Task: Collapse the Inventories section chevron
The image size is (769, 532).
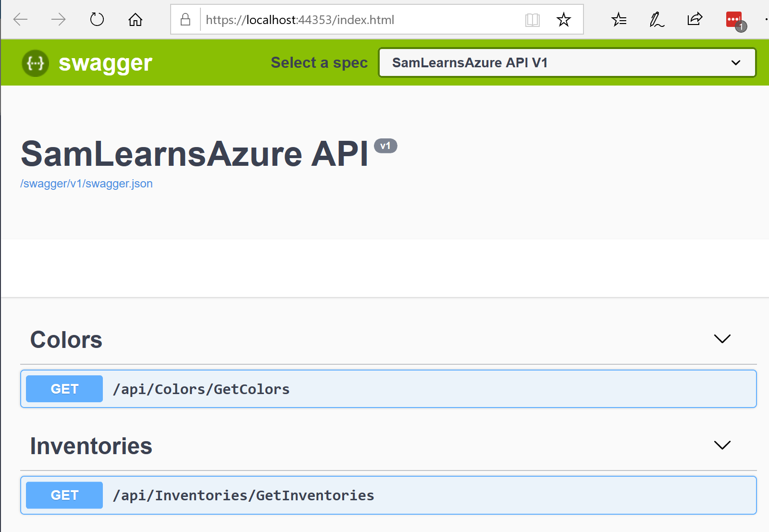Action: (x=722, y=445)
